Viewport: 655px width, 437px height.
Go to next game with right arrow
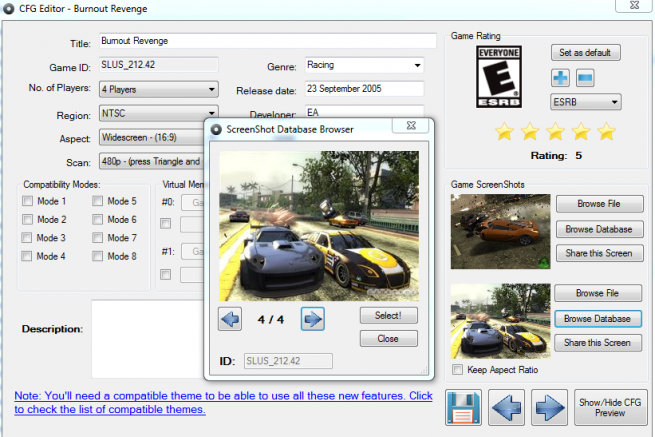tap(549, 409)
